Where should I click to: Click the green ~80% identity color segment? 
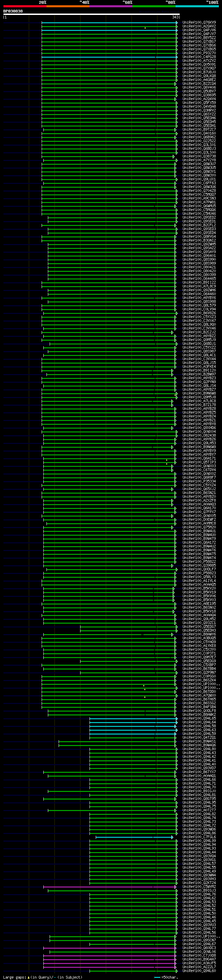(154, 6)
